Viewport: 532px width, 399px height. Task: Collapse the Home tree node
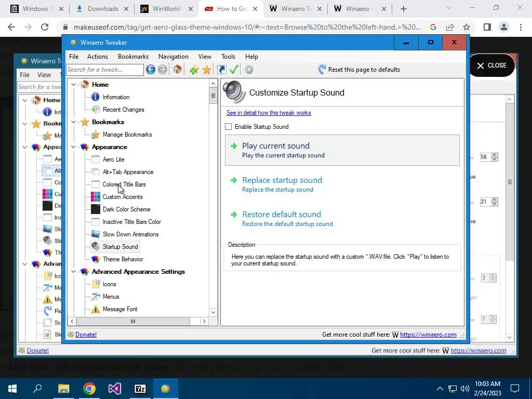pos(74,85)
